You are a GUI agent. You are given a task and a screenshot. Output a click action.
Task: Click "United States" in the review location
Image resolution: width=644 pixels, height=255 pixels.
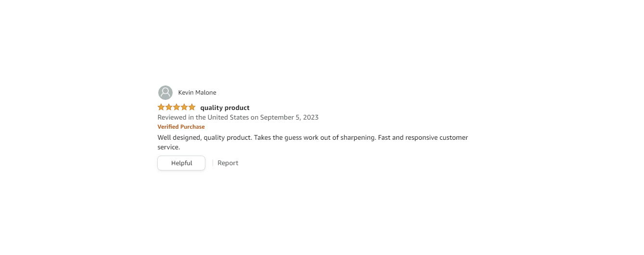pos(228,117)
